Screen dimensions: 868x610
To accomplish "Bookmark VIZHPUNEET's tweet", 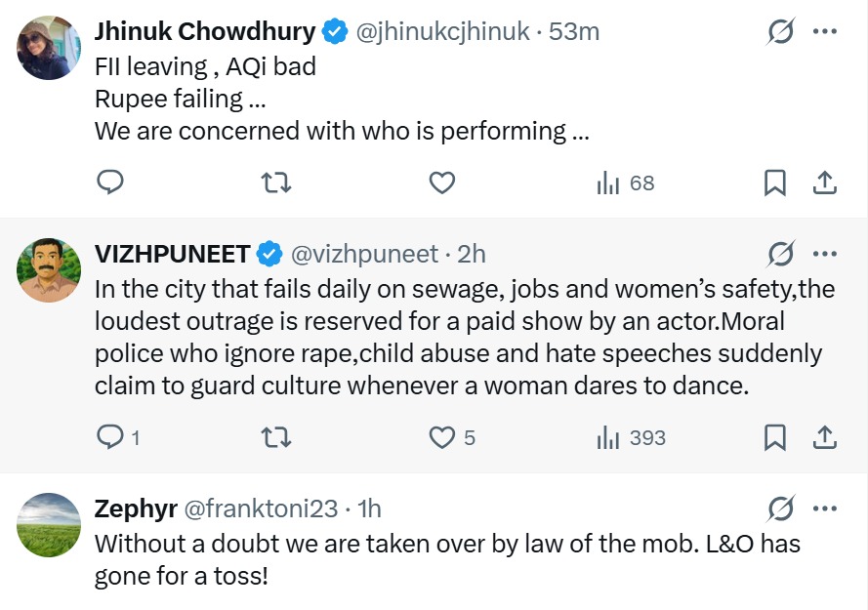I will tap(774, 438).
